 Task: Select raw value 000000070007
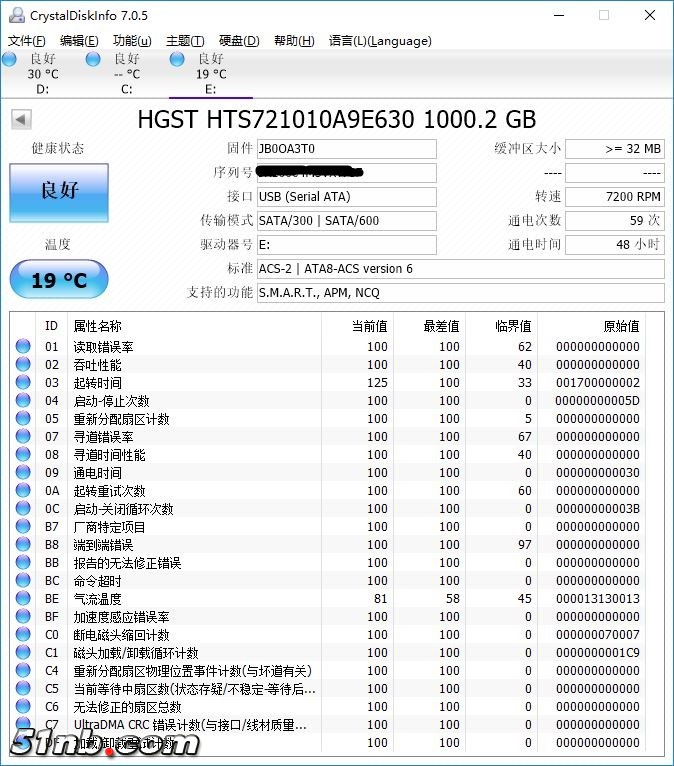[x=597, y=635]
